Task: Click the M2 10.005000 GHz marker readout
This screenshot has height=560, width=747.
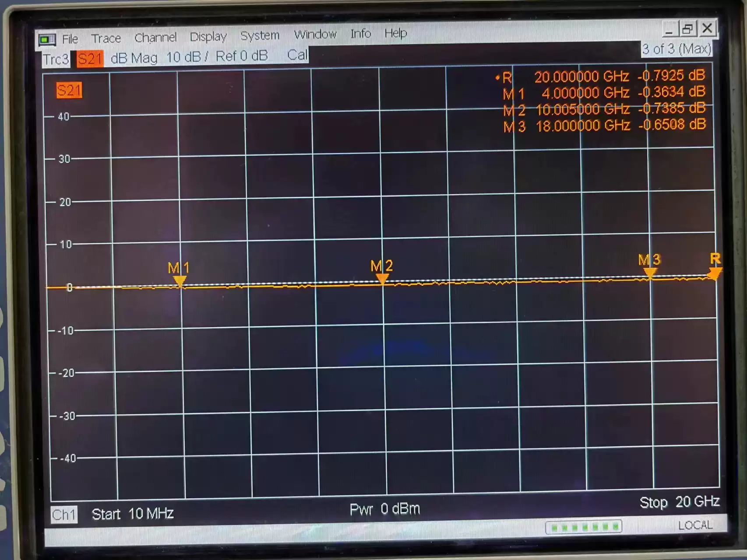Action: coord(604,109)
